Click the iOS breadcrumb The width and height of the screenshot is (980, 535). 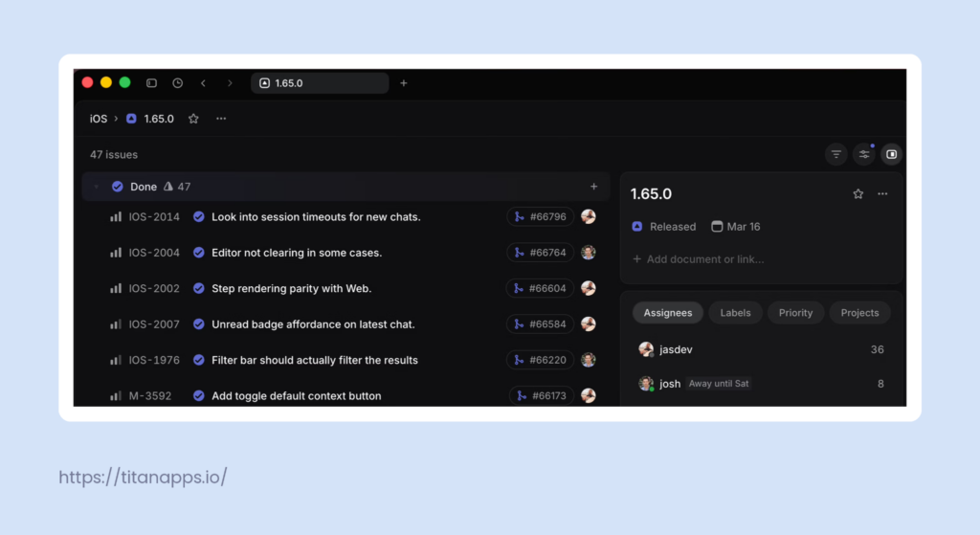[x=99, y=119]
